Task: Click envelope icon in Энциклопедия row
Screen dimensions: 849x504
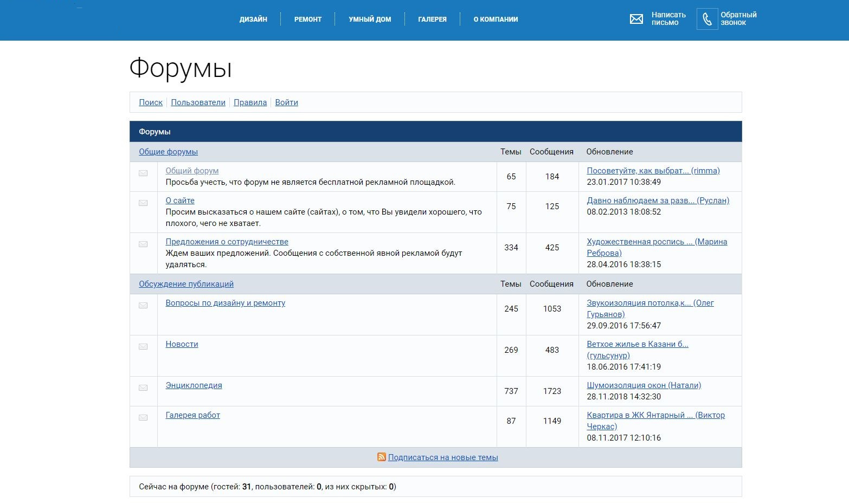Action: (x=143, y=388)
